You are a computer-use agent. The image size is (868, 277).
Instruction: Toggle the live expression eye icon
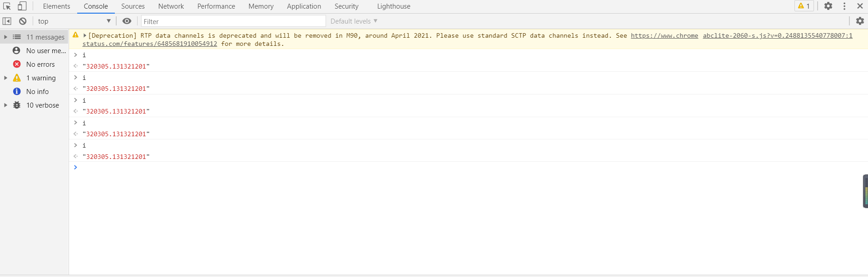tap(127, 21)
